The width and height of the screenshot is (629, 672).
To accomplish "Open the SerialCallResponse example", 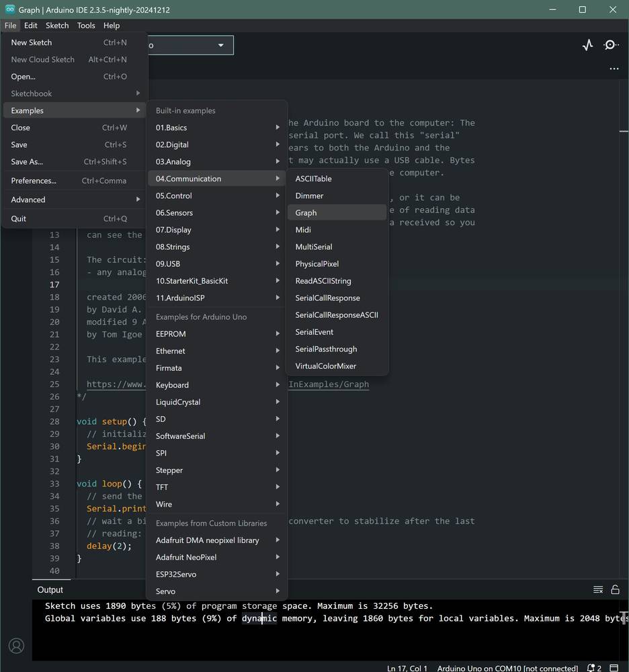I will (337, 298).
